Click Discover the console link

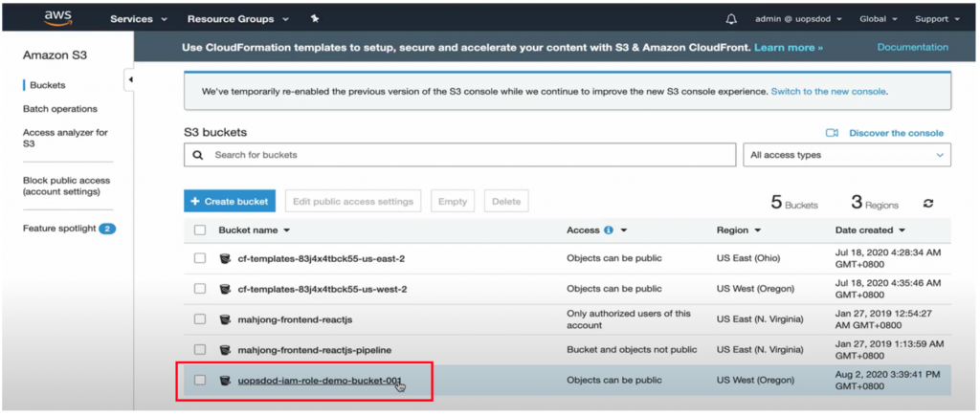click(x=896, y=133)
